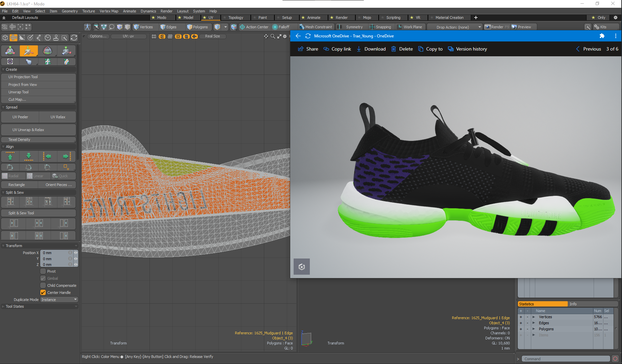This screenshot has width=622, height=364.
Task: Toggle the Pivot checkbox
Action: (43, 271)
